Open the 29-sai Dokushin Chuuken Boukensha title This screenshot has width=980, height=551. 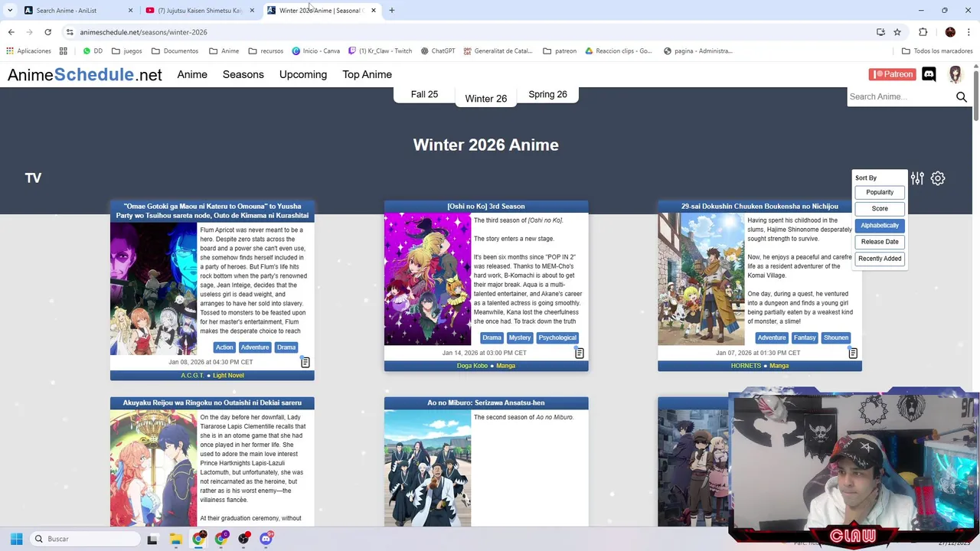759,206
